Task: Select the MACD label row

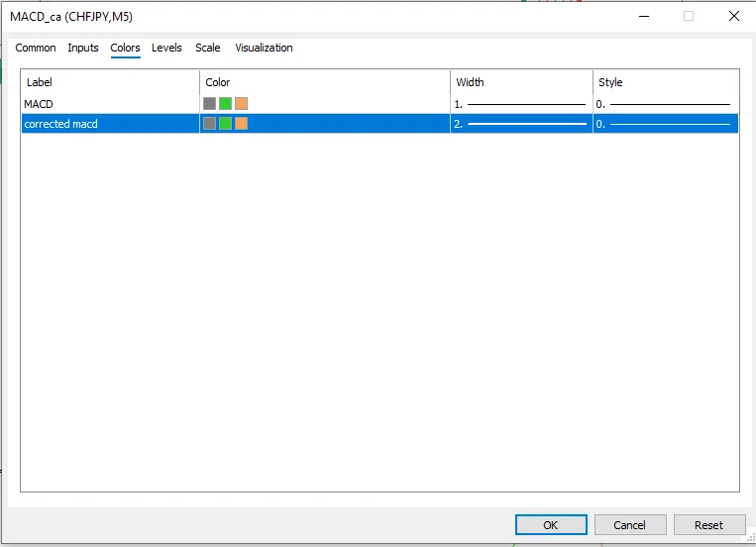Action: point(110,104)
